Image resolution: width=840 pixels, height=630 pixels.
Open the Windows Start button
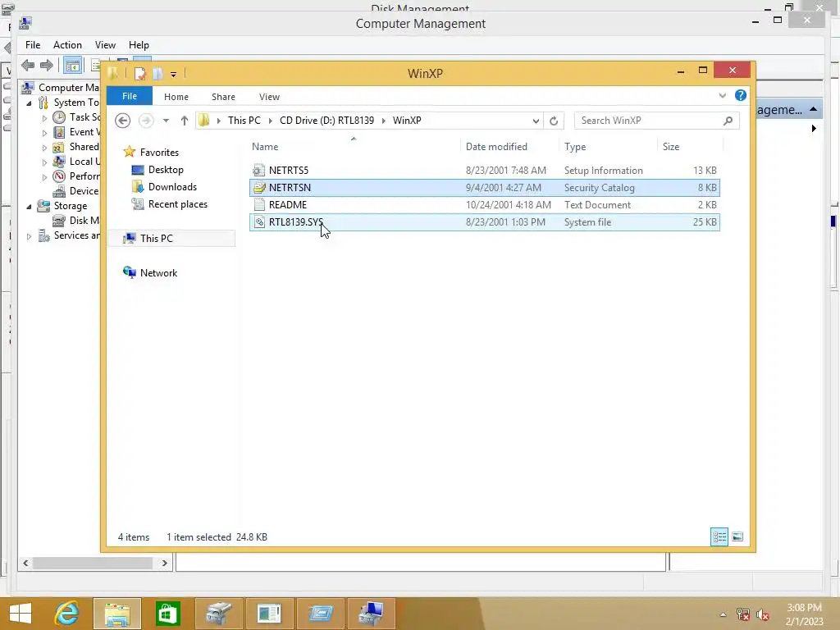[21, 614]
